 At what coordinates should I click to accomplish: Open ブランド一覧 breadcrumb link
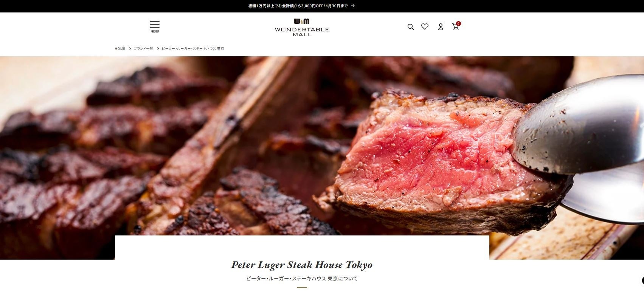point(143,49)
